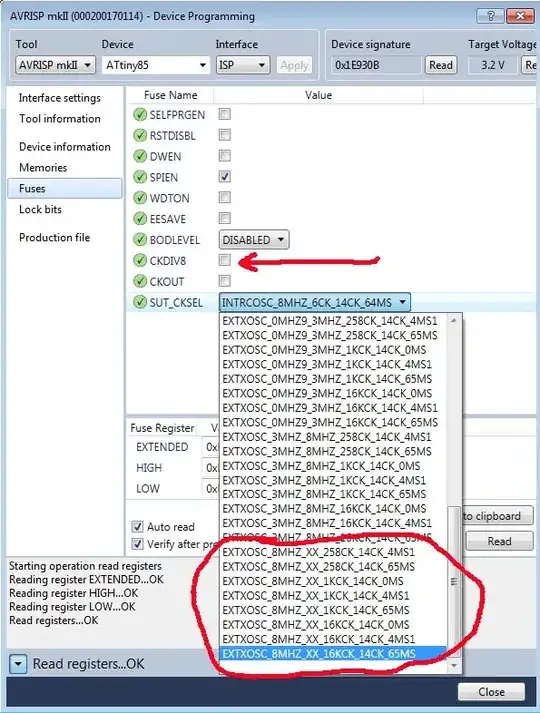Click green check icon next to EESAVE
The height and width of the screenshot is (713, 540).
pyautogui.click(x=140, y=219)
